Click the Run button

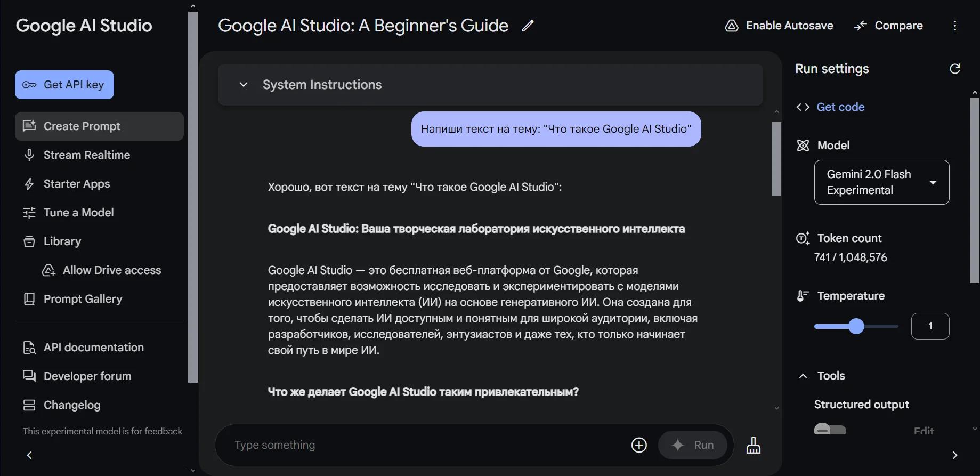pyautogui.click(x=693, y=445)
